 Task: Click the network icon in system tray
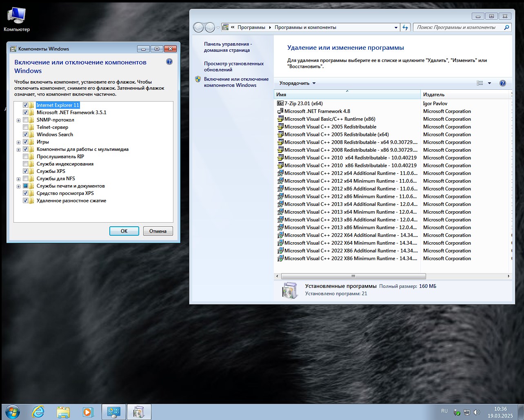(x=467, y=412)
